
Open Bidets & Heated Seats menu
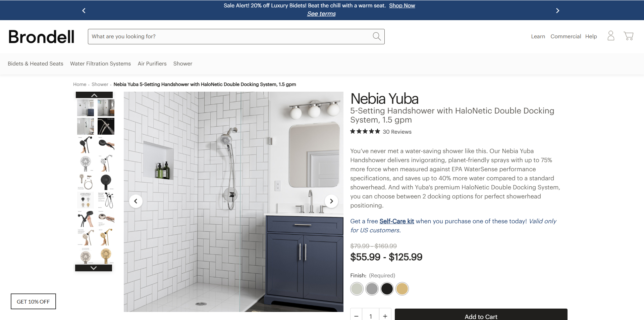[x=36, y=63]
